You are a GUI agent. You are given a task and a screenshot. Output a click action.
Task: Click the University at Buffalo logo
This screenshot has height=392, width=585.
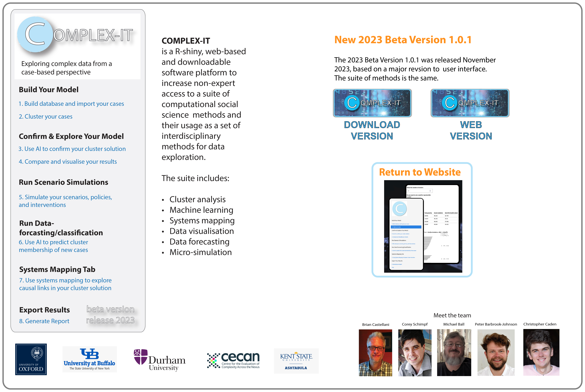[x=90, y=359]
